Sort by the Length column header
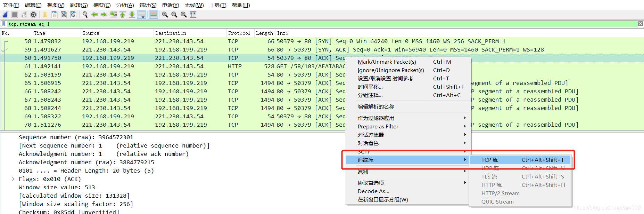644x214 pixels. 265,33
